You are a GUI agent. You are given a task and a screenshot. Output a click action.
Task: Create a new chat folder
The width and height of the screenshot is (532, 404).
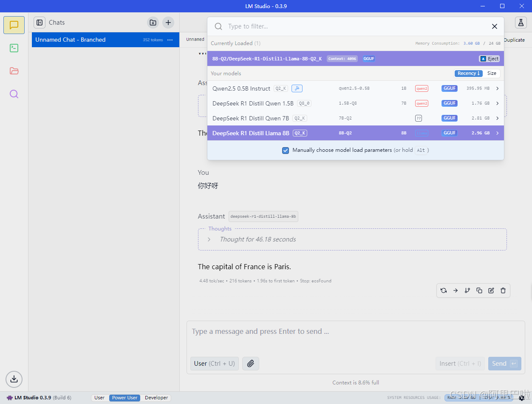tap(153, 23)
